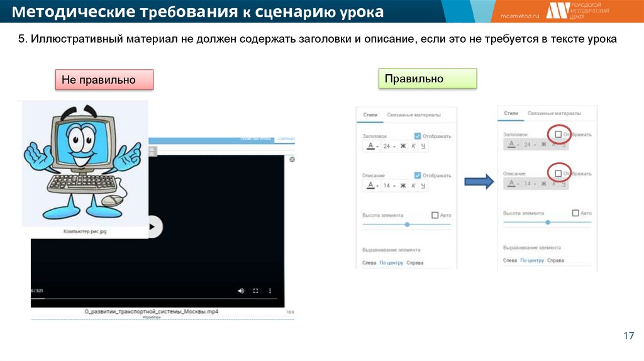Uncheck the checked Отображать box for Заголовок
This screenshot has height=361, width=644.
coord(418,135)
